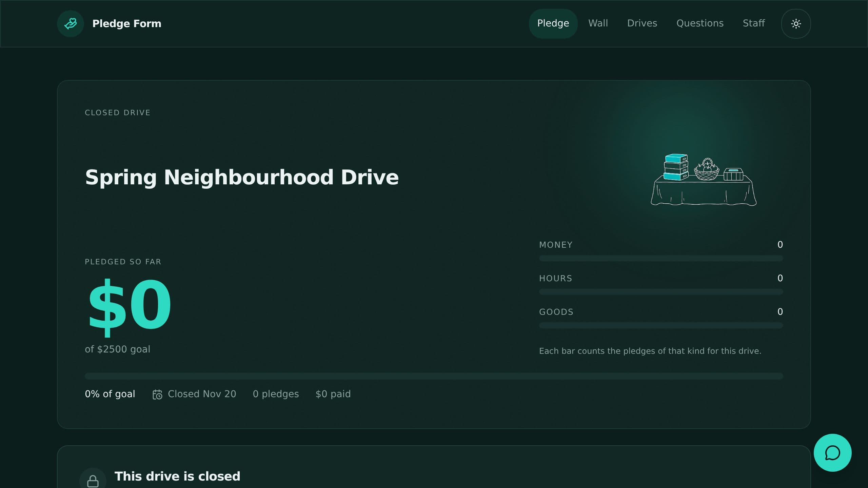Viewport: 868px width, 488px height.
Task: Click the Money pledge progress bar
Action: [x=661, y=259]
